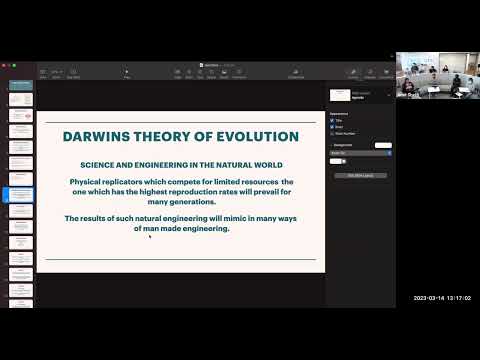The height and width of the screenshot is (360, 480).
Task: Uncheck the Title appearance checkbox
Action: coord(332,120)
